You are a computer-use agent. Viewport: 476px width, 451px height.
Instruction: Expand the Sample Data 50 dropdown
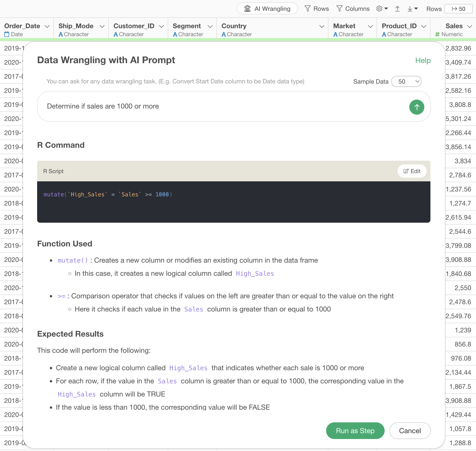point(406,82)
